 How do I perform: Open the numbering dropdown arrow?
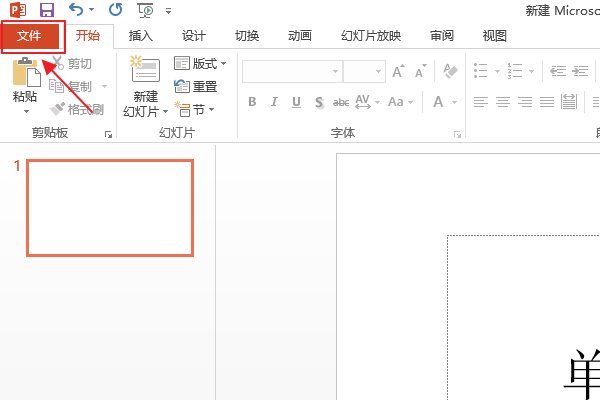point(531,71)
